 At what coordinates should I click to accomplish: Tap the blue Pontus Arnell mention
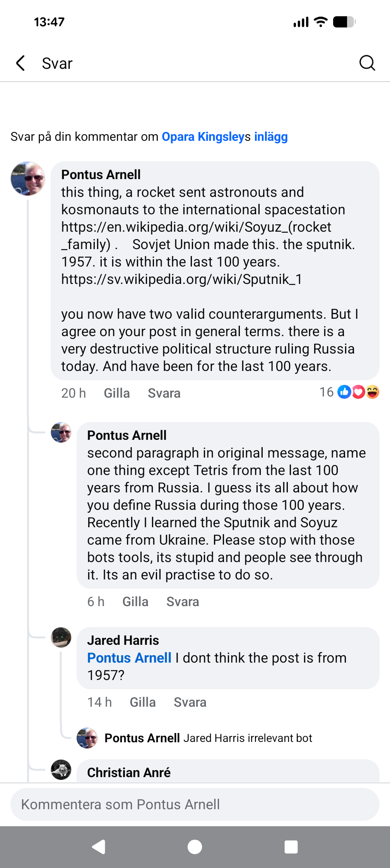coord(129,658)
